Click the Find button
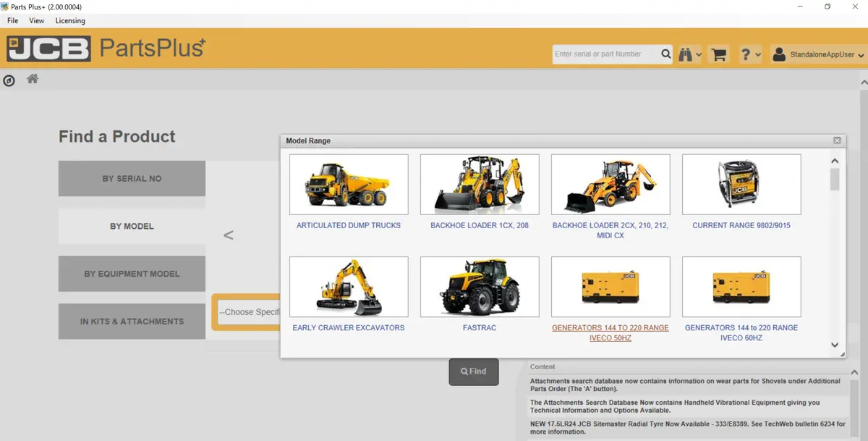This screenshot has height=441, width=868. click(x=474, y=371)
